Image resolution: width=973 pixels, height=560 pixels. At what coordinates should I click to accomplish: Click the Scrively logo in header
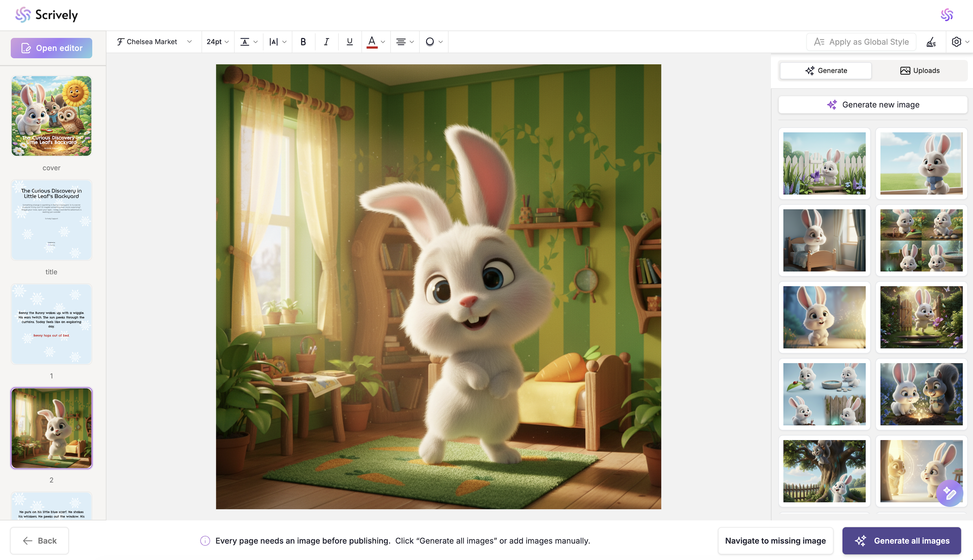pos(47,15)
